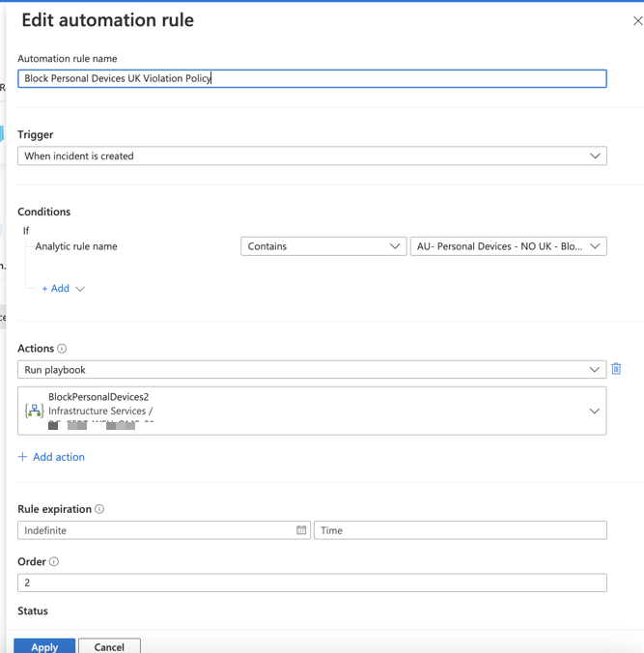Click the Order info icon
The image size is (644, 653).
click(54, 561)
